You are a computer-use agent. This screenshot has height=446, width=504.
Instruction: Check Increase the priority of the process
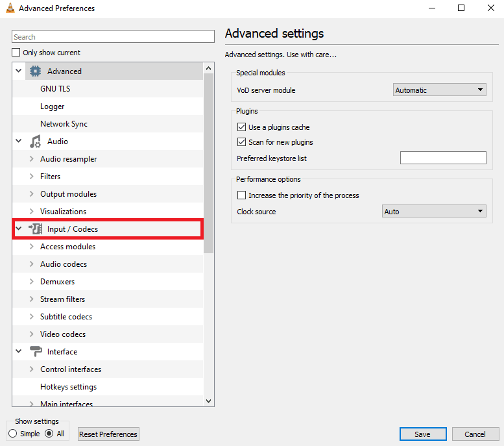pyautogui.click(x=241, y=195)
